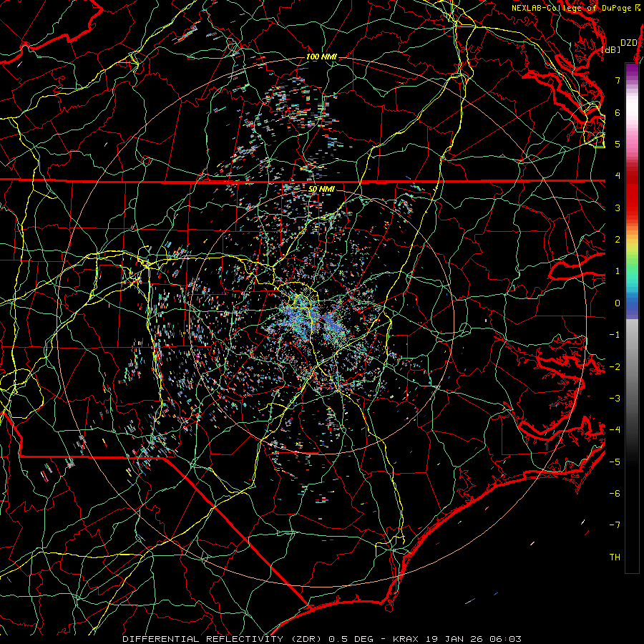Click the 5 dB scale label
644x644 pixels.
click(x=618, y=144)
